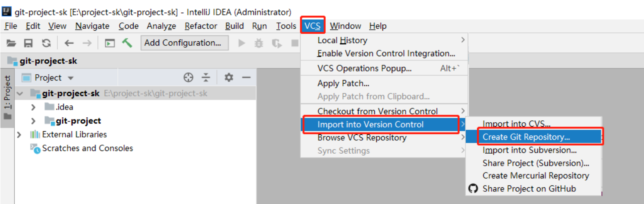Click Add Configuration button
The height and width of the screenshot is (204, 644).
(x=183, y=43)
